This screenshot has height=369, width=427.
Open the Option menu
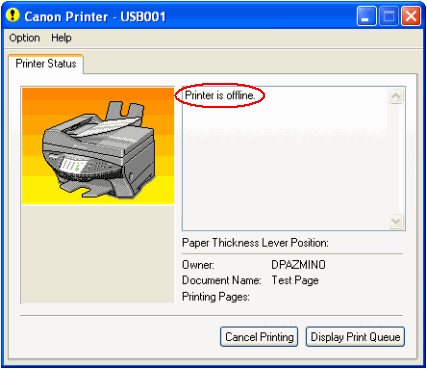[x=25, y=38]
